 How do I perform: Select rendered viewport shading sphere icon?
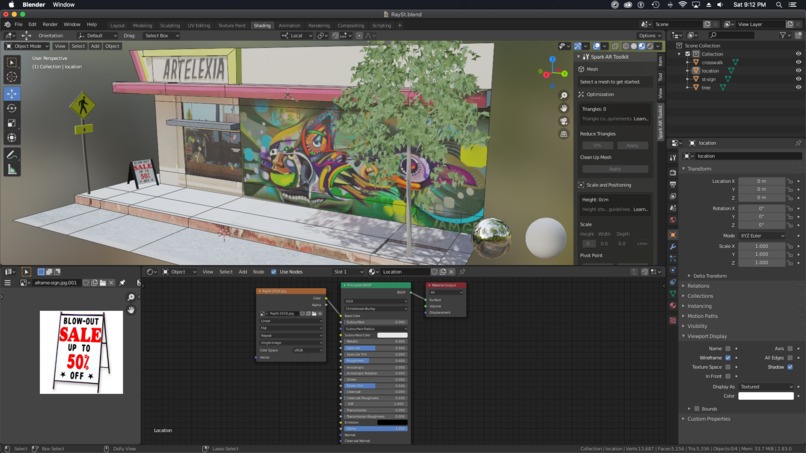coord(650,46)
